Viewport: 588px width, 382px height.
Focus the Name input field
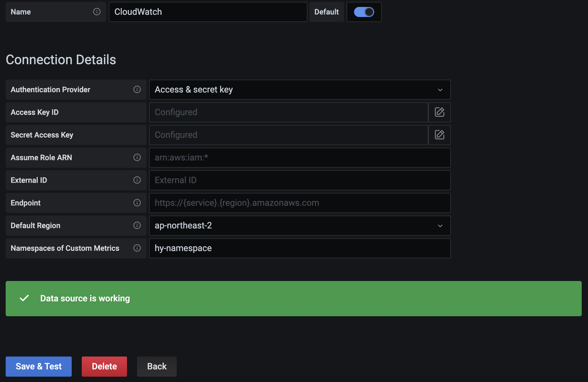click(208, 12)
